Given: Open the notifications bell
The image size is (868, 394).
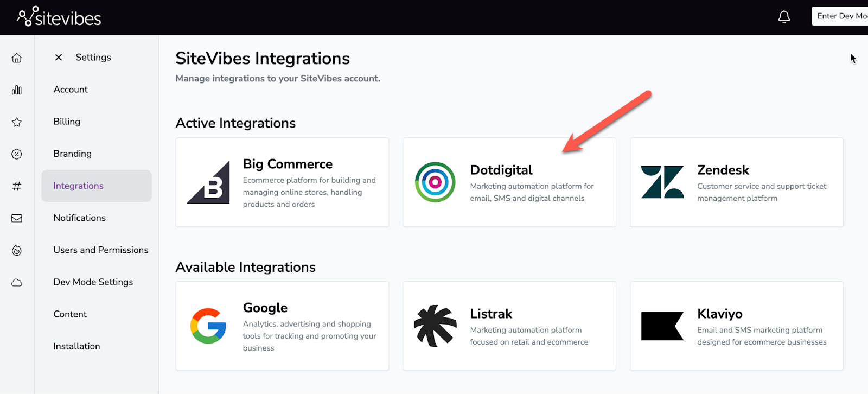Looking at the screenshot, I should click(x=784, y=17).
